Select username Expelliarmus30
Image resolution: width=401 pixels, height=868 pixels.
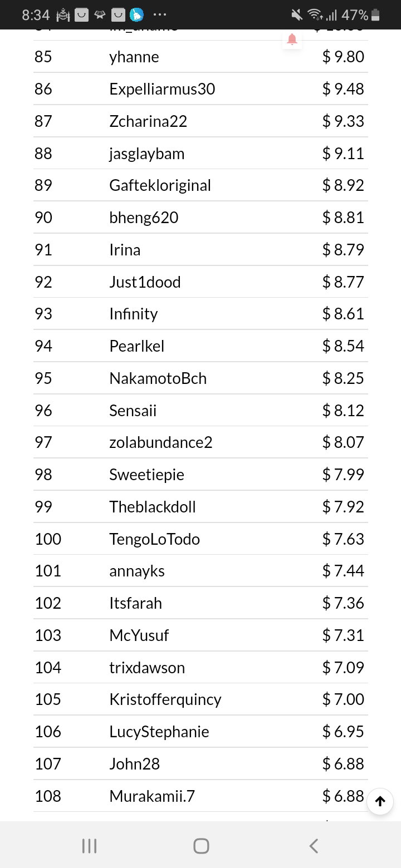click(162, 89)
